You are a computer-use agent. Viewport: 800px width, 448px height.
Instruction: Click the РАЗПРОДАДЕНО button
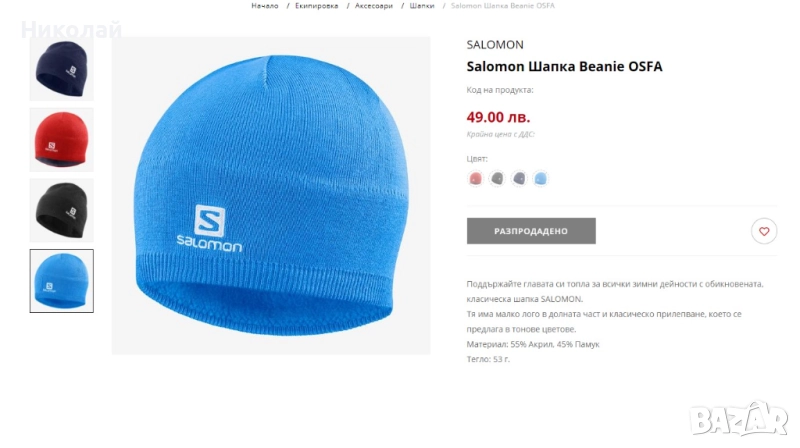tap(531, 231)
